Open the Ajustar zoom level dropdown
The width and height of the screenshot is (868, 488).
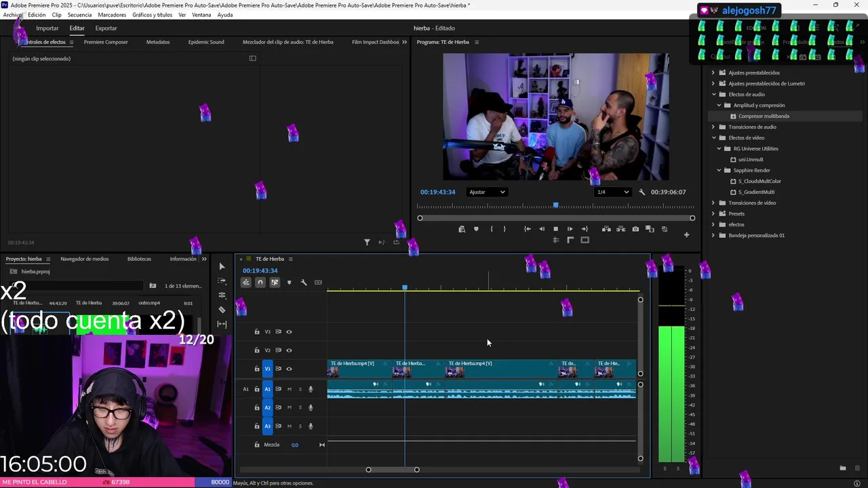pyautogui.click(x=487, y=192)
